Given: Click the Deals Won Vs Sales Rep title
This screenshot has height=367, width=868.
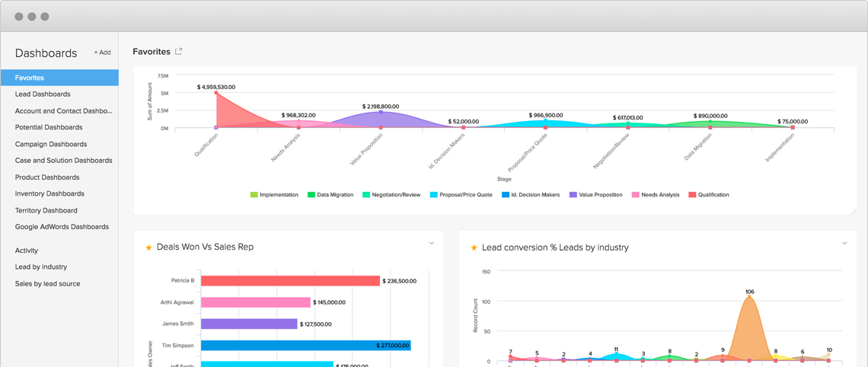Looking at the screenshot, I should (206, 247).
